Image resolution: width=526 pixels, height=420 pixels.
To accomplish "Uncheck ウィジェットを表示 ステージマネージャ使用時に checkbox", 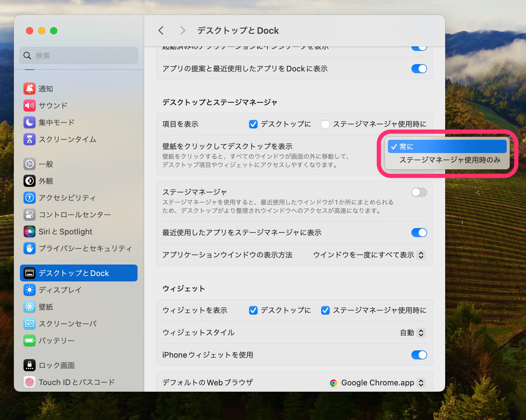I will tap(325, 310).
